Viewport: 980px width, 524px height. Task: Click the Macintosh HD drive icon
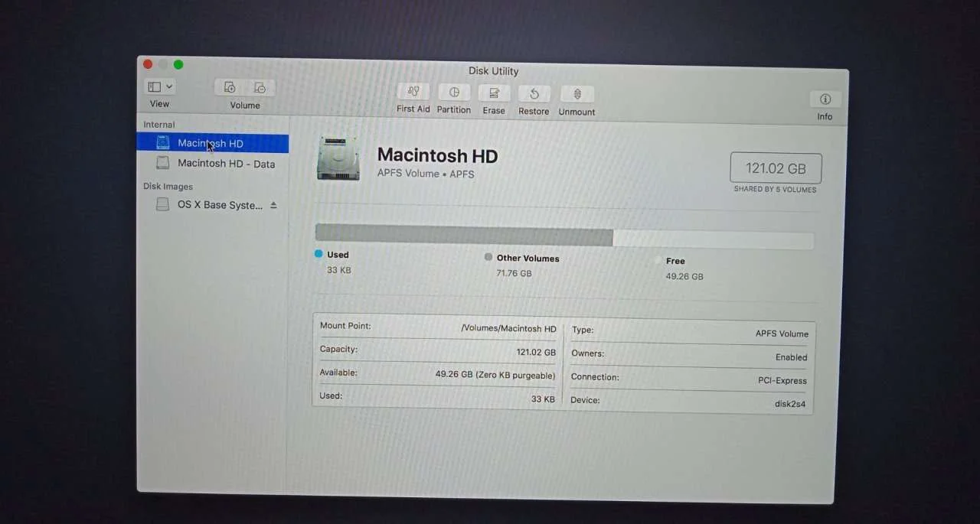(338, 158)
